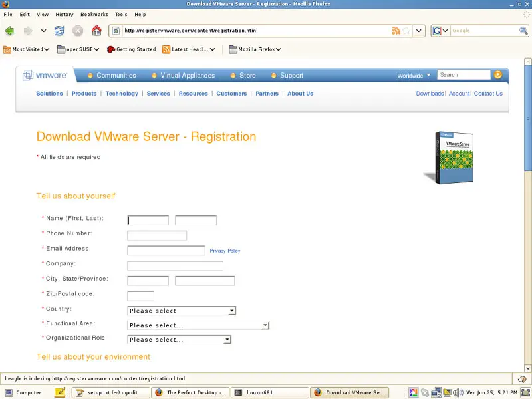Viewport: 532px width, 399px height.
Task: Go to the Home page icon
Action: [x=96, y=31]
